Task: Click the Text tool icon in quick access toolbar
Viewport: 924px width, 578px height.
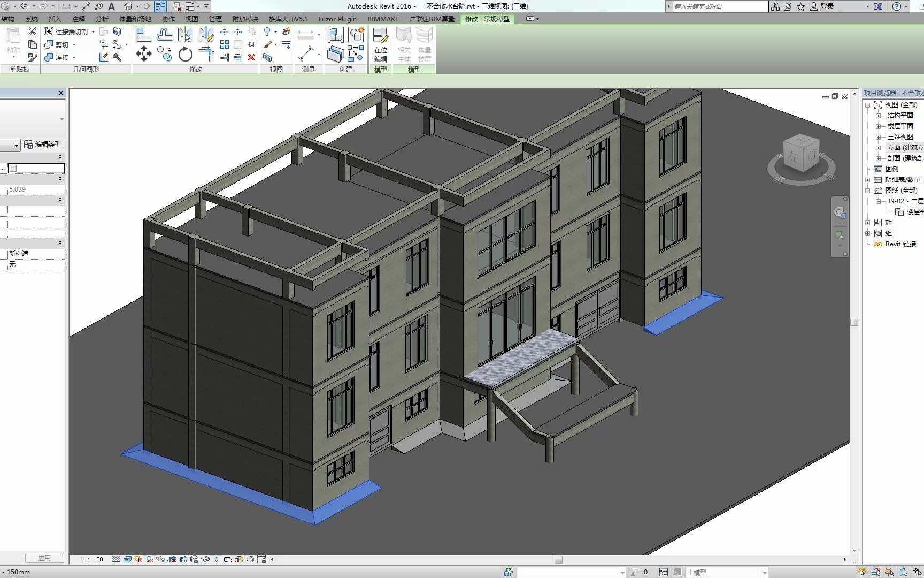Action: coord(112,6)
